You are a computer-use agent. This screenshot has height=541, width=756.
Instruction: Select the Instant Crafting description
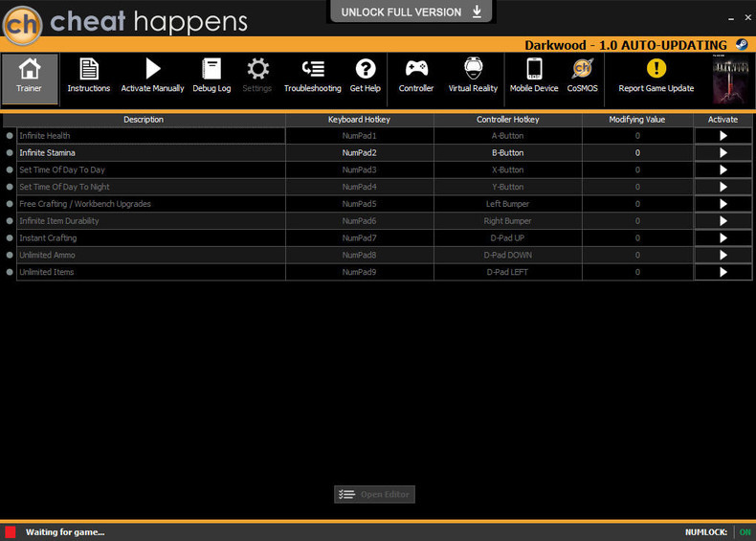tap(151, 237)
